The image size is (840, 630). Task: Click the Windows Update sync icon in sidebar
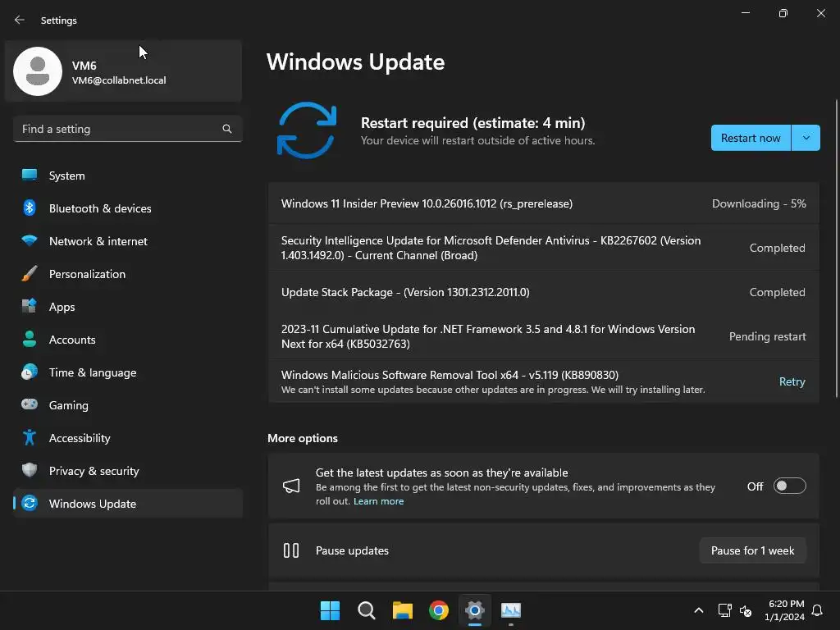(30, 503)
